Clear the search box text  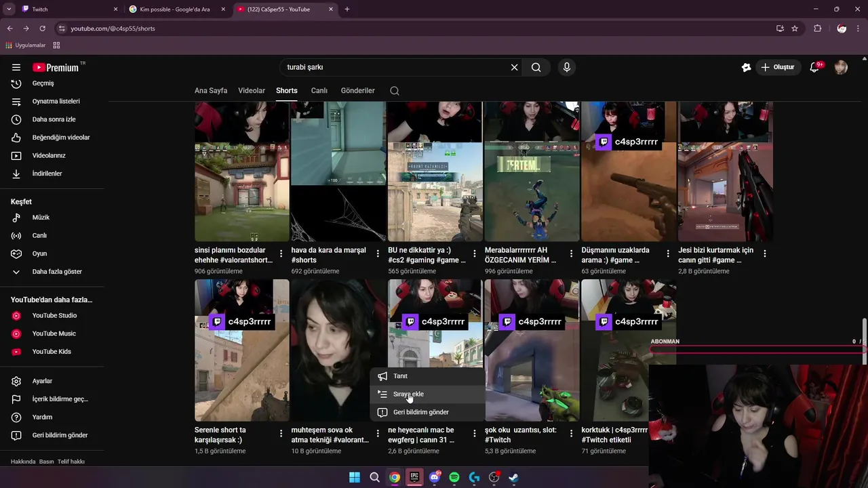pos(514,67)
